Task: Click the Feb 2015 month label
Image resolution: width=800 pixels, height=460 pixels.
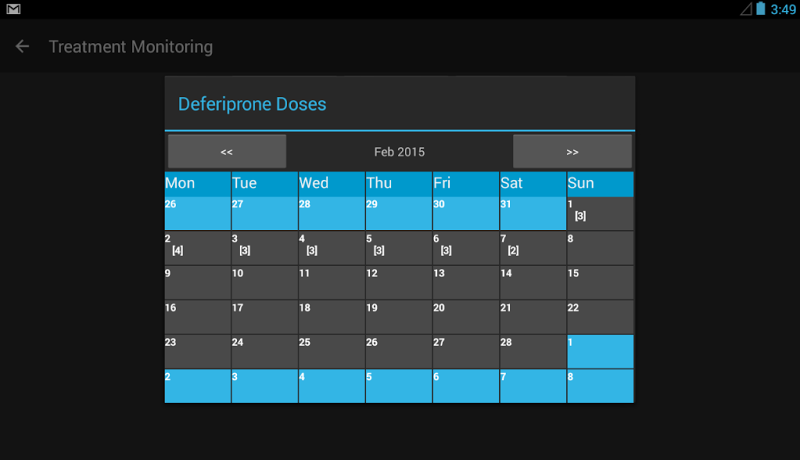Action: (400, 152)
